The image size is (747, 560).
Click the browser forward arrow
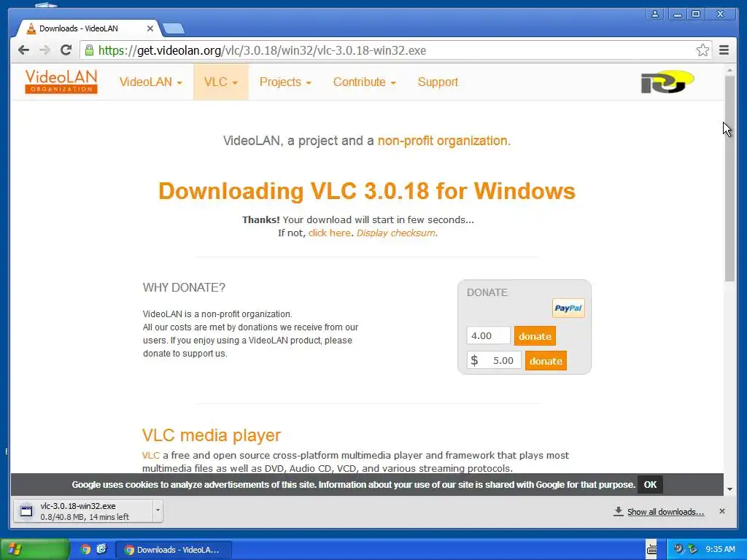(x=44, y=50)
